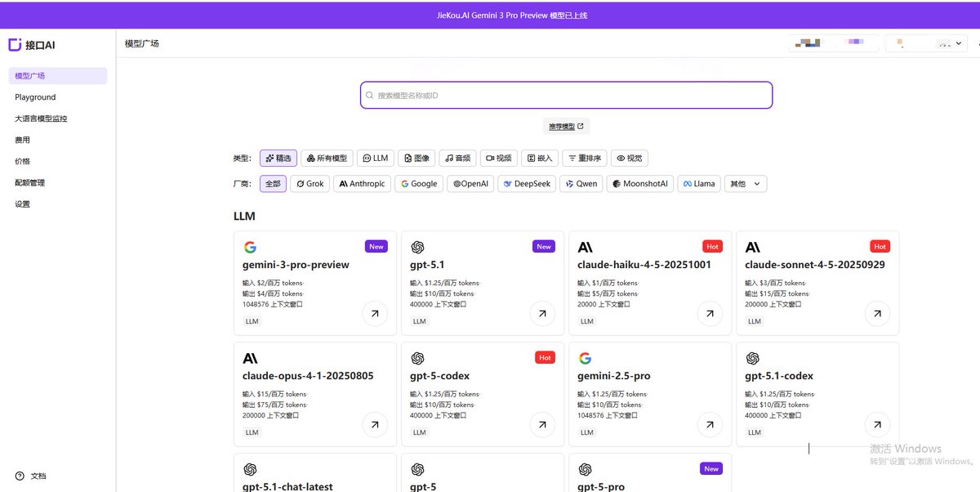Select the 精选 type filter
The image size is (980, 492).
point(278,158)
